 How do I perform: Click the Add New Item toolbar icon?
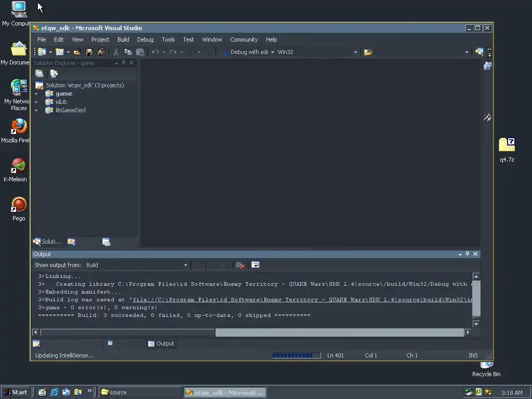point(60,52)
